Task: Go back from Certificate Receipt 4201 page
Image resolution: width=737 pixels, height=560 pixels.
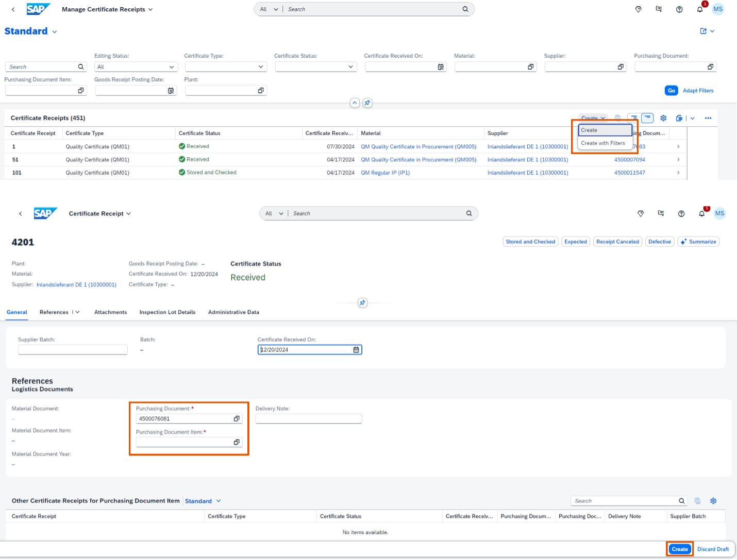Action: [x=21, y=213]
